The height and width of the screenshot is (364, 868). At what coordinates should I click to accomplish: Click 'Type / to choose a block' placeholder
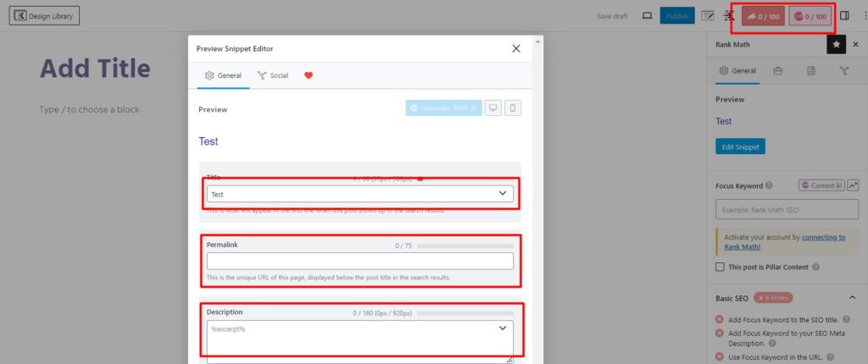coord(89,109)
